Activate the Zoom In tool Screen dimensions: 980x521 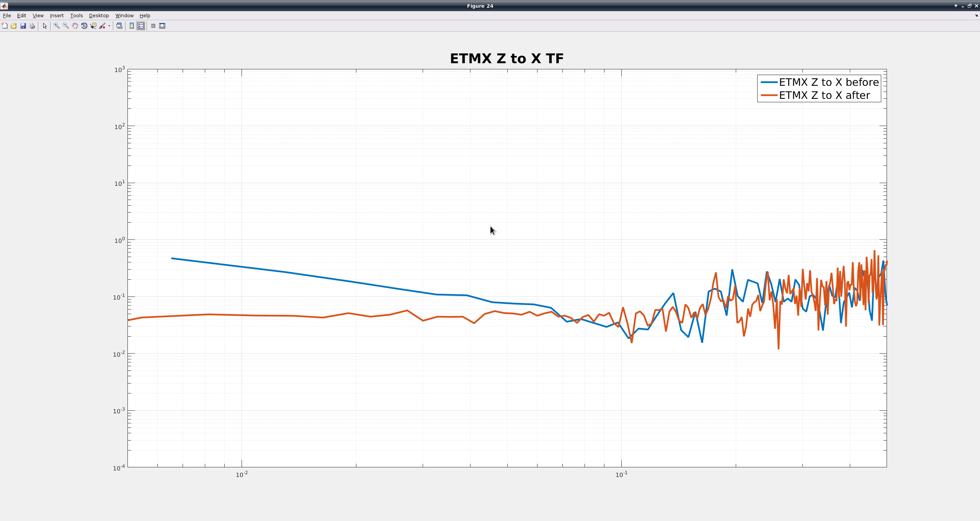click(x=57, y=26)
